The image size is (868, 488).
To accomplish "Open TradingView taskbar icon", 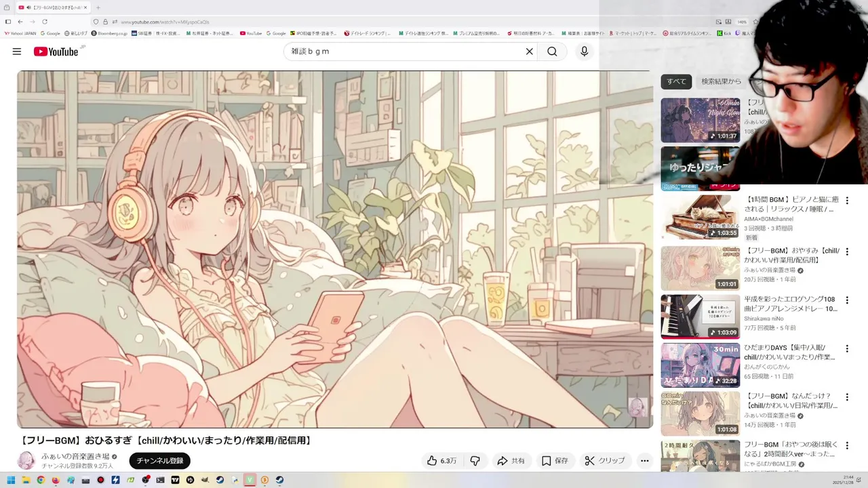I will 175,480.
